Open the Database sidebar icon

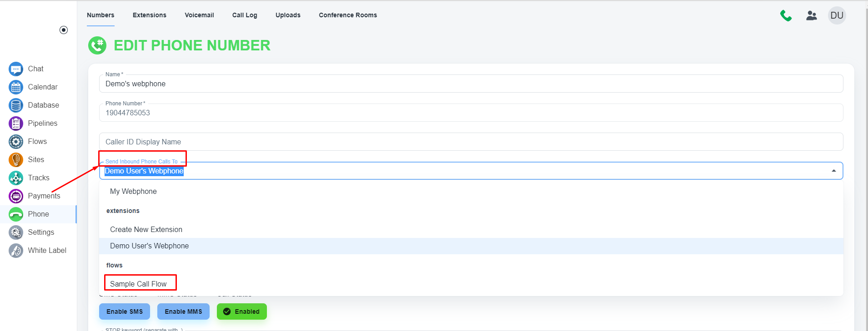[16, 105]
